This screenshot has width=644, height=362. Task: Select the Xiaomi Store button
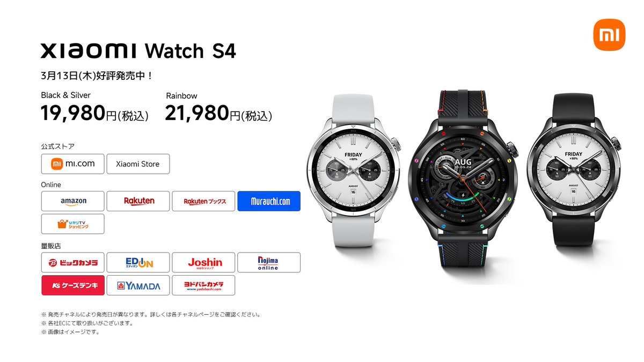click(138, 164)
